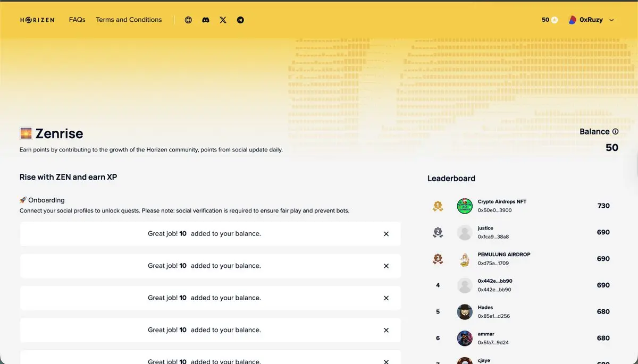Click the 50 points coin icon in header
638x364 pixels.
[x=555, y=20]
